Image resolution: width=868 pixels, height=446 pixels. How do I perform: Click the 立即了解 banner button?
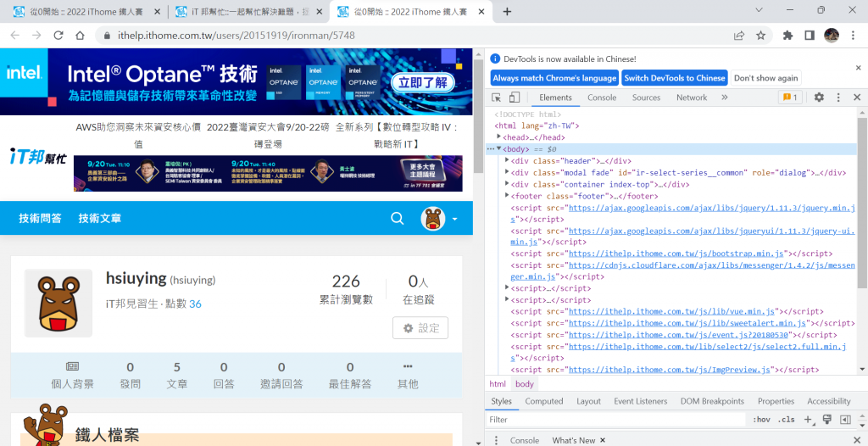tap(423, 83)
